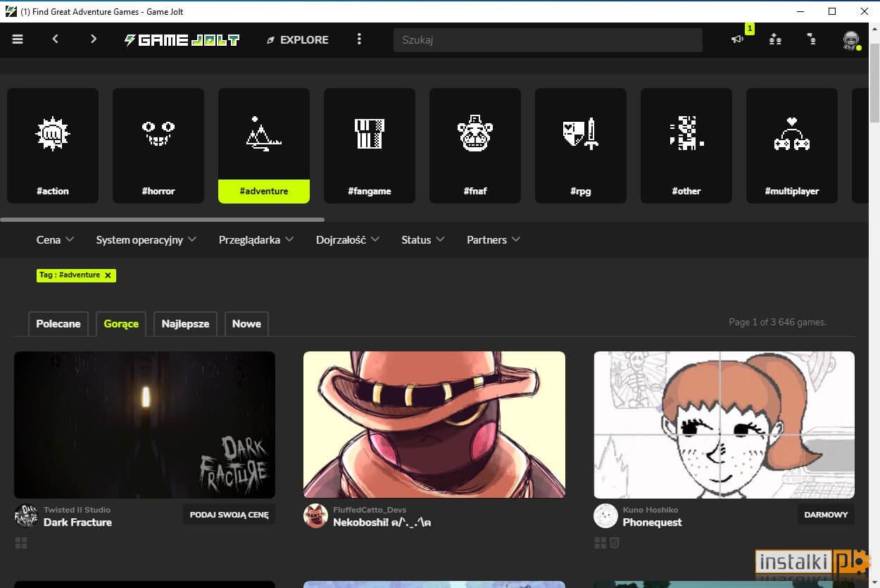Select the #rpg tag card
880x588 pixels.
click(581, 146)
